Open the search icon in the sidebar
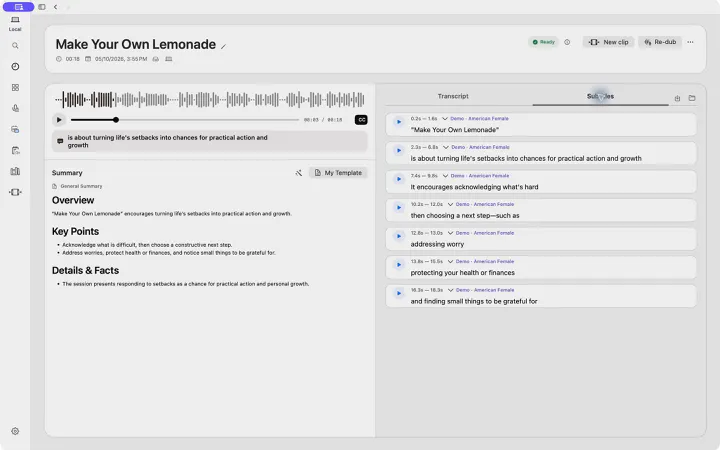This screenshot has width=720, height=450. (15, 45)
